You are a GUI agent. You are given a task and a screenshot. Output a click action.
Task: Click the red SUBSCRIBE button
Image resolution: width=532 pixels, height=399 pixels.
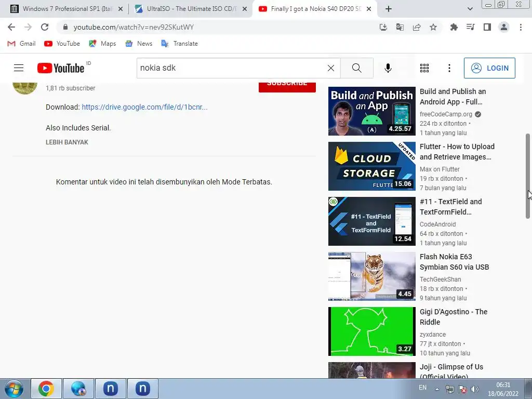coord(287,87)
